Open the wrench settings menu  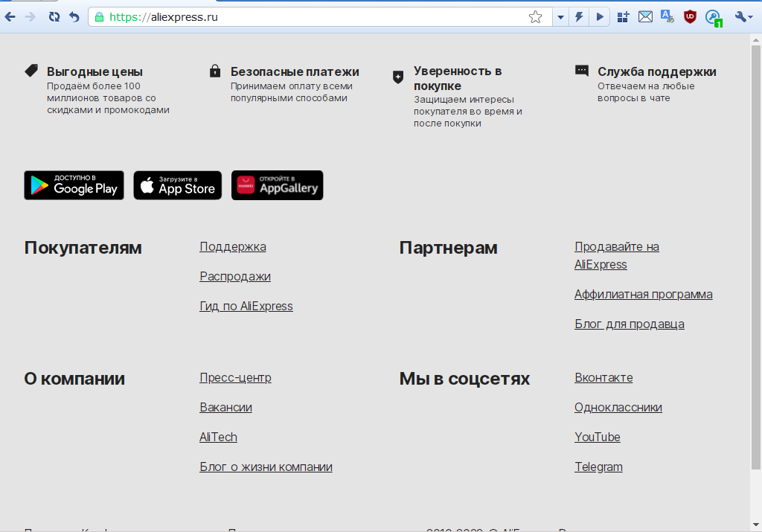(743, 17)
